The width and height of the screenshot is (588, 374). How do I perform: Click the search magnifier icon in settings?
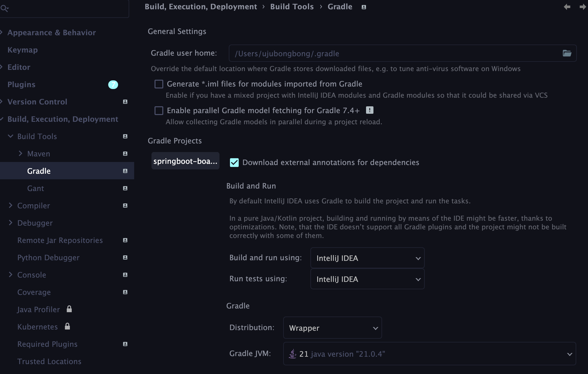click(x=4, y=8)
